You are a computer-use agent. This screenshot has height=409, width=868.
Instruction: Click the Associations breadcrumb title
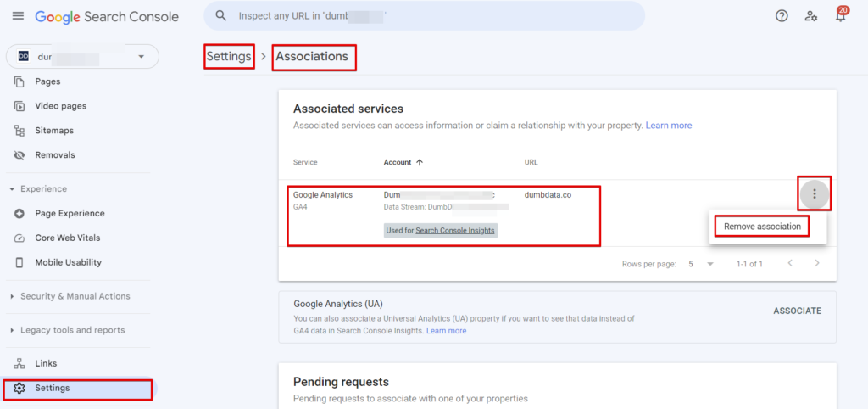312,57
